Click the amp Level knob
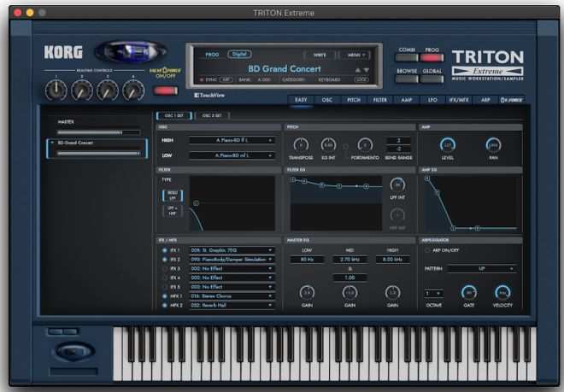564x392 pixels. click(x=448, y=145)
